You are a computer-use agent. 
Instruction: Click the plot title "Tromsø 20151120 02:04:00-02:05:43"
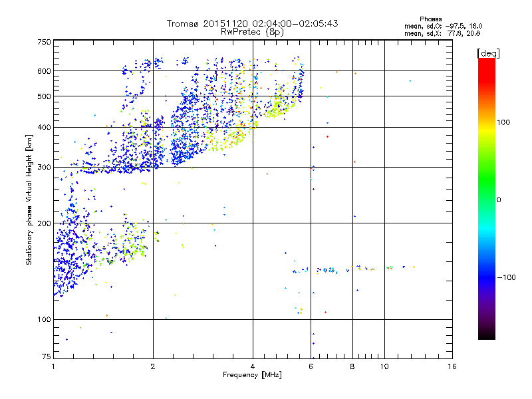(x=252, y=23)
